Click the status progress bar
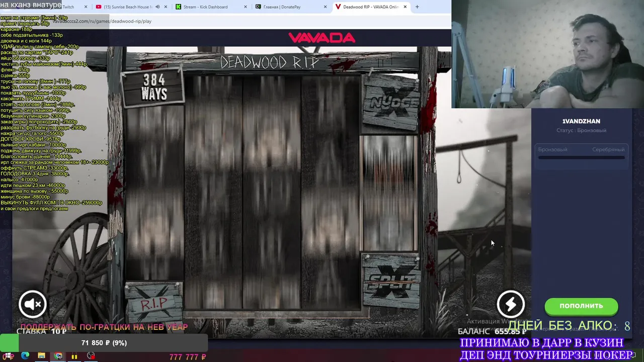 [x=581, y=157]
